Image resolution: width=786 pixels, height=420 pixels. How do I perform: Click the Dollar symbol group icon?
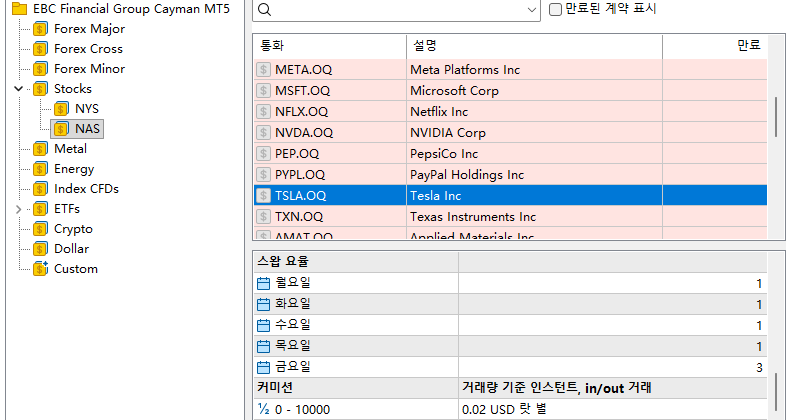point(41,249)
